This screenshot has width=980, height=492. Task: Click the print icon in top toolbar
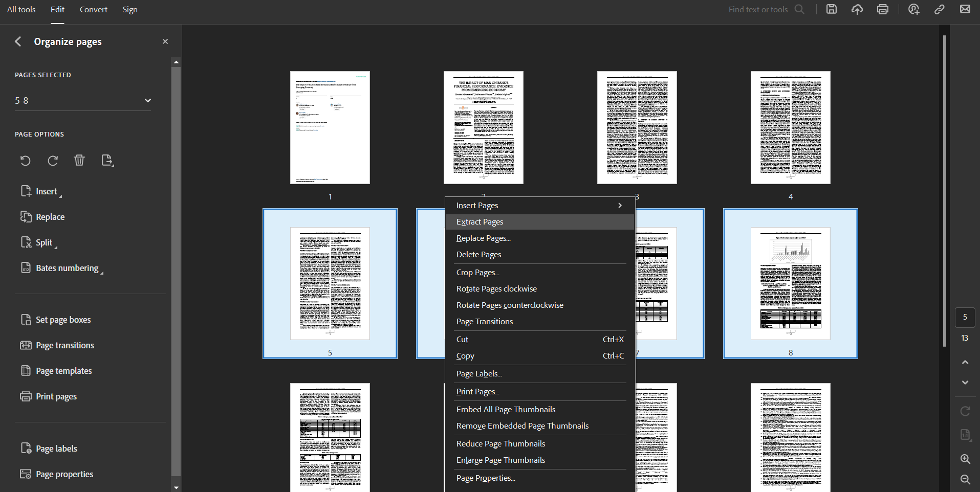[x=883, y=9]
